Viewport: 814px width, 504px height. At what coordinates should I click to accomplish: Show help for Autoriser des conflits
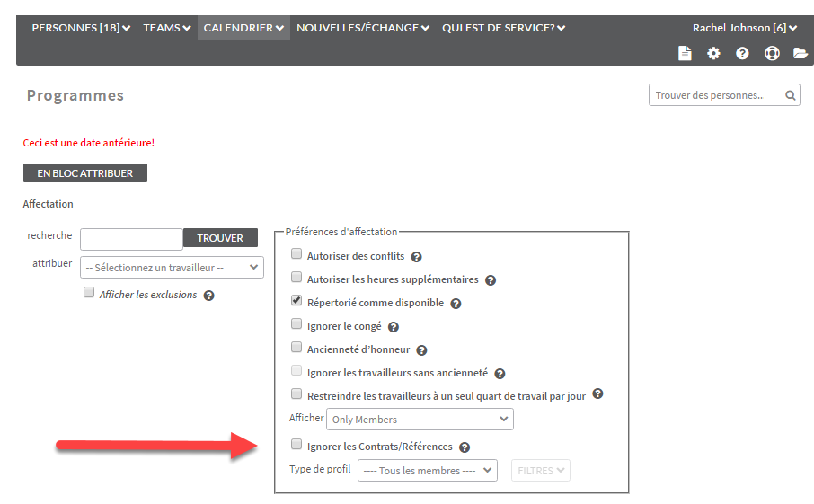[416, 257]
